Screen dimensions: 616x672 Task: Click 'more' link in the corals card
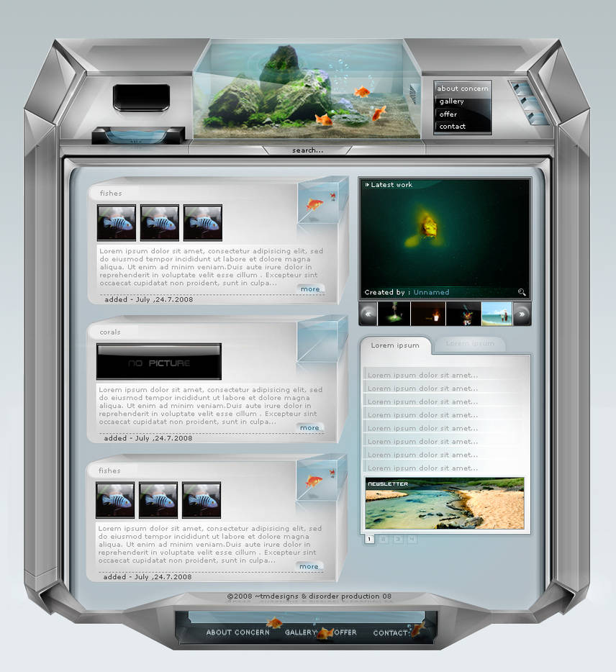tap(309, 427)
